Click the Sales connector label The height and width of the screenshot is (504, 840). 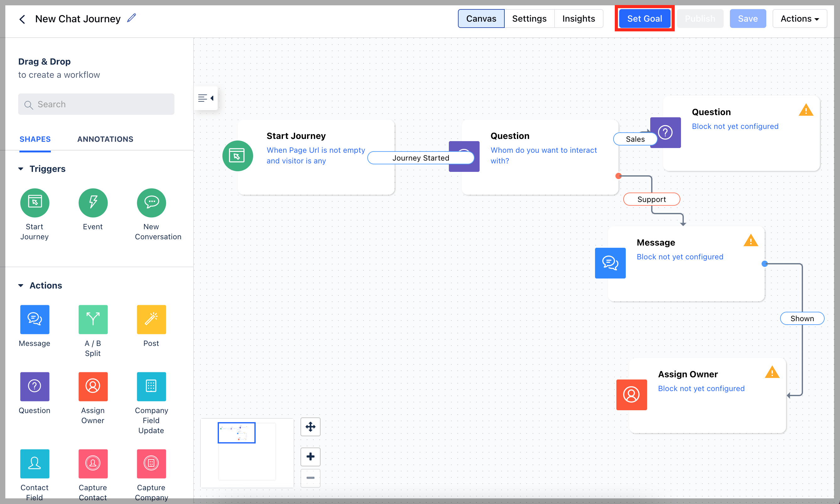click(635, 139)
